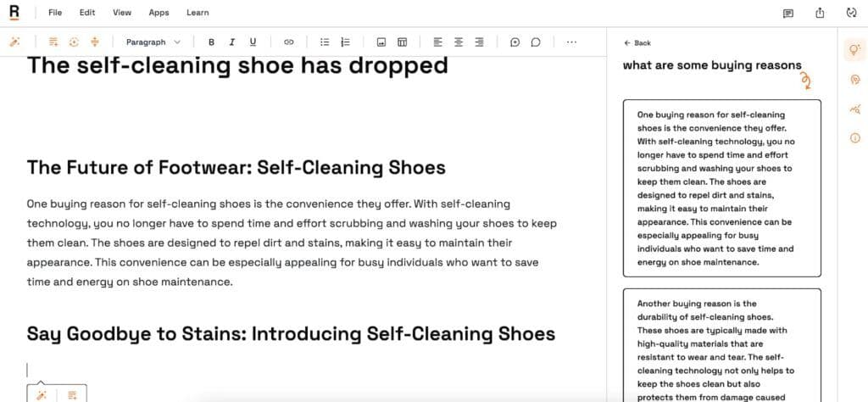Click heading 'The Future of Footwear: Self-Cleaning Shoes'
The height and width of the screenshot is (402, 868).
click(x=236, y=167)
